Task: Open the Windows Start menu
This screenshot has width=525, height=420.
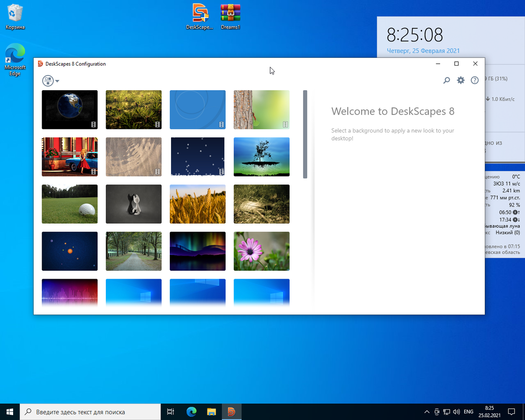Action: 10,412
